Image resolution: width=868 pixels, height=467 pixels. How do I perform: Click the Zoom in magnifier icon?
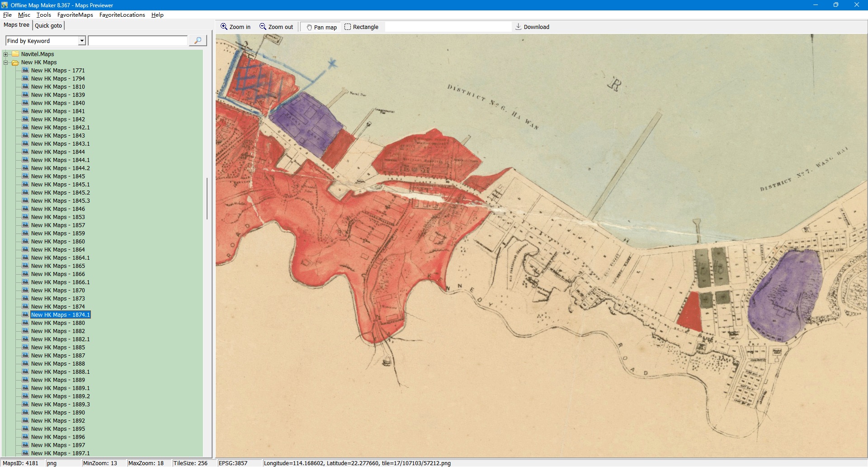coord(224,27)
